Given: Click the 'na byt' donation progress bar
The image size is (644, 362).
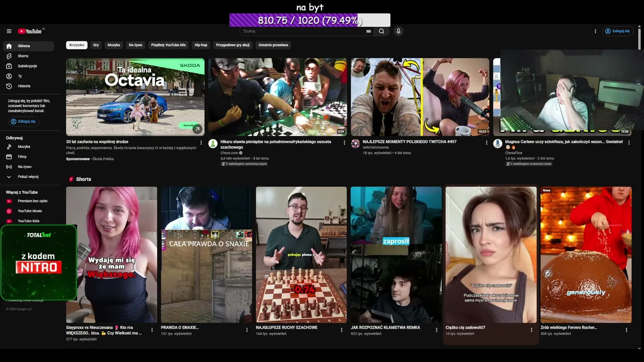Looking at the screenshot, I should pos(310,20).
